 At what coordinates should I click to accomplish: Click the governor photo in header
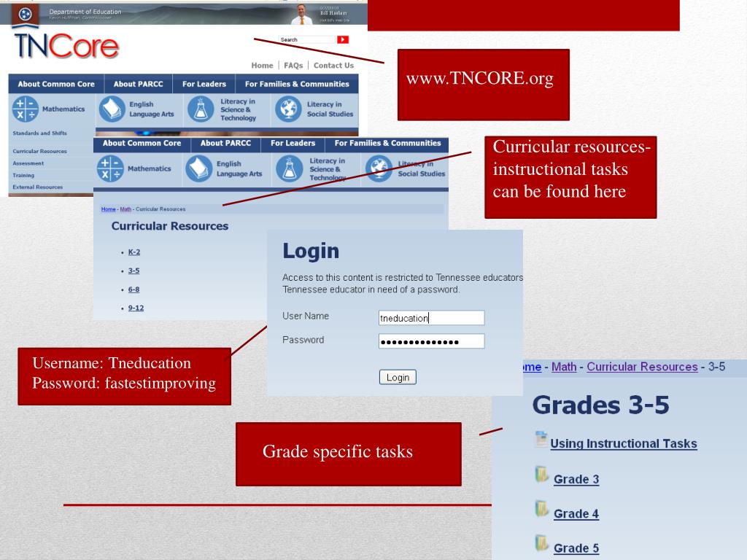pos(301,15)
